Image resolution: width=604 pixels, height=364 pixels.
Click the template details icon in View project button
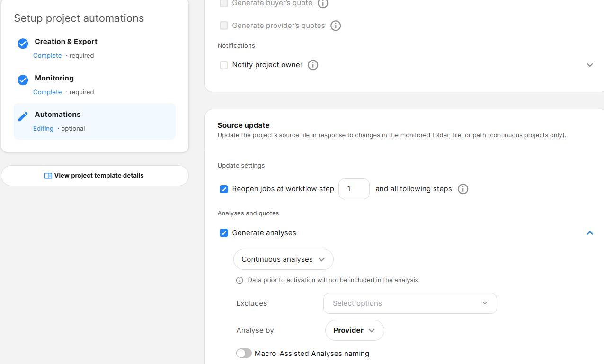click(48, 176)
